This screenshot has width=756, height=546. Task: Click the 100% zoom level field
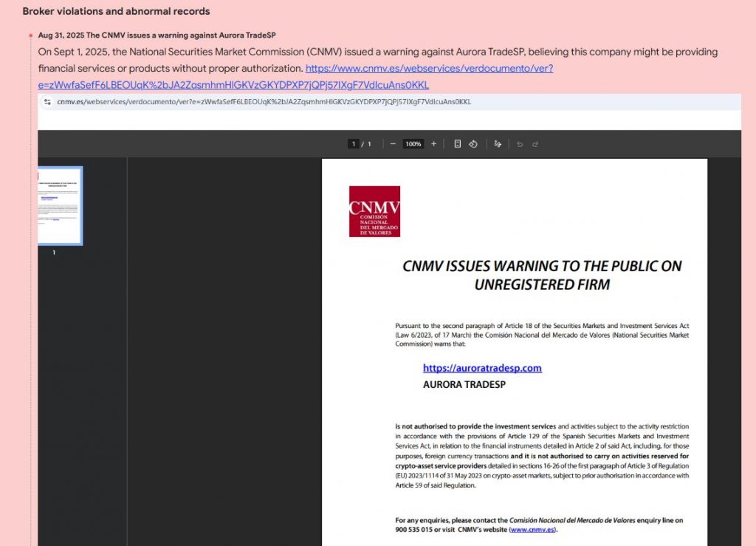[x=413, y=144]
